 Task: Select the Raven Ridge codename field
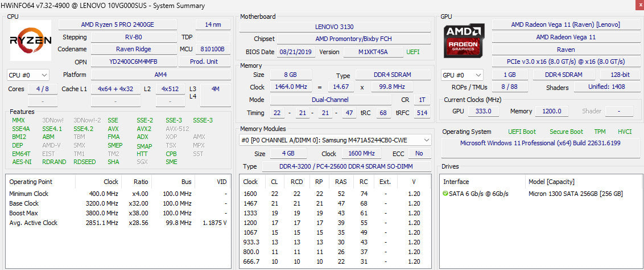134,49
